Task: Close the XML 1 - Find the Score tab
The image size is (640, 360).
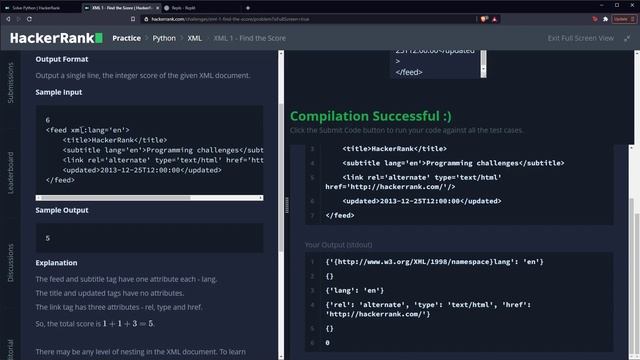Action: point(158,8)
